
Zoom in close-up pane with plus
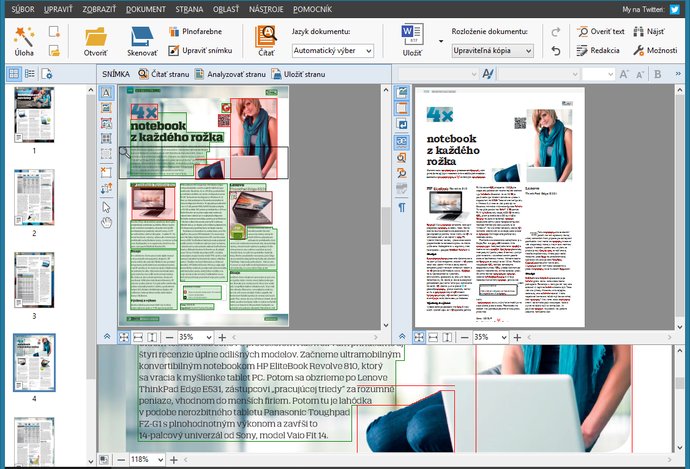tap(174, 460)
